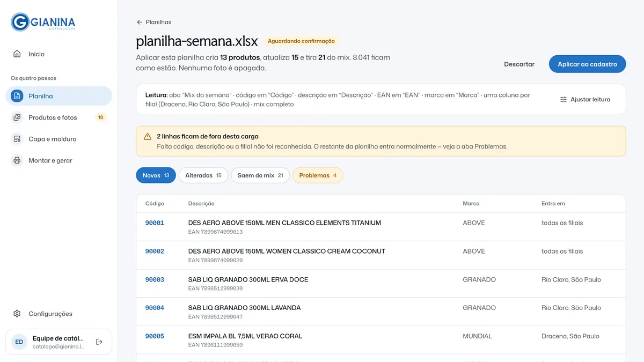Click the Os quatro passos label

tap(33, 78)
